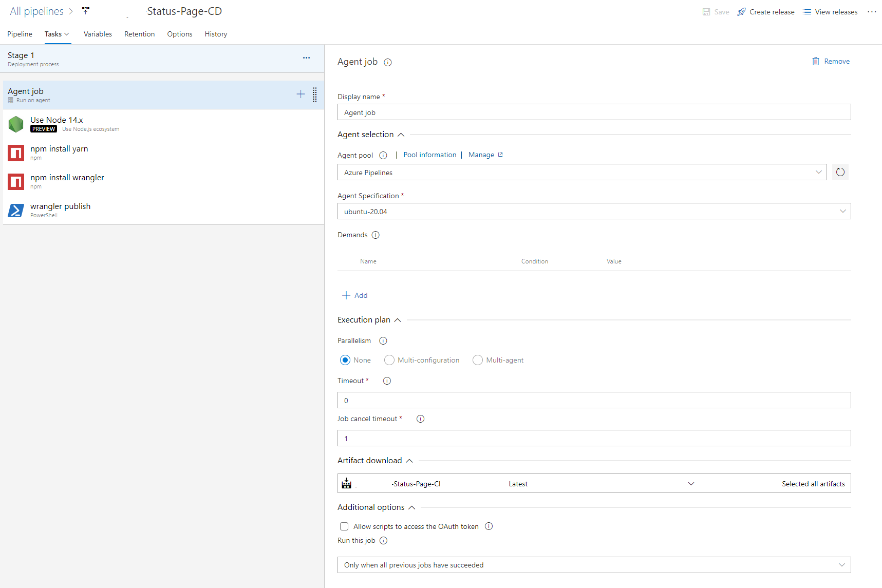Switch to the History tab

pyautogui.click(x=216, y=34)
